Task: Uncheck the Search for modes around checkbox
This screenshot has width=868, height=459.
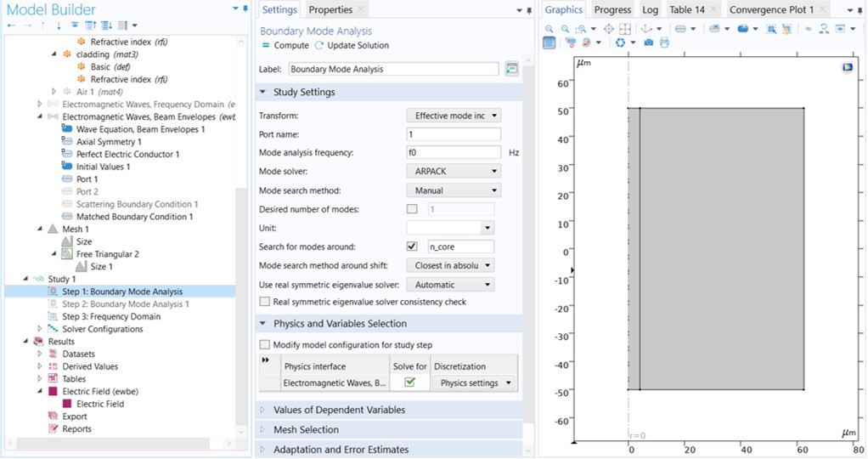Action: click(413, 246)
